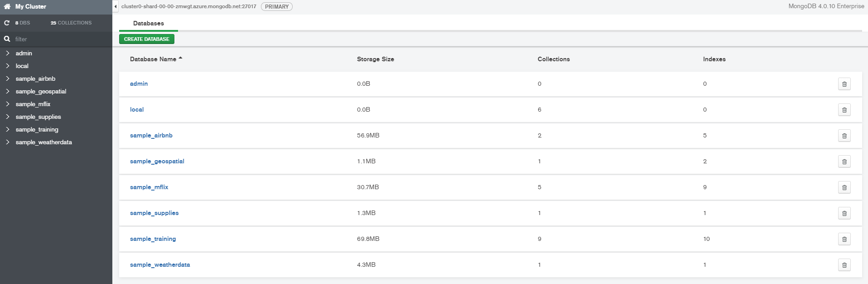Sort by Database Name column header
This screenshot has height=284, width=868.
coord(153,59)
